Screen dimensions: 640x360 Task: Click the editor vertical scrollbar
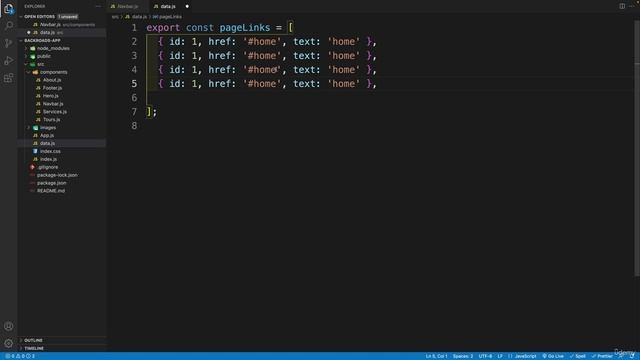[x=637, y=147]
